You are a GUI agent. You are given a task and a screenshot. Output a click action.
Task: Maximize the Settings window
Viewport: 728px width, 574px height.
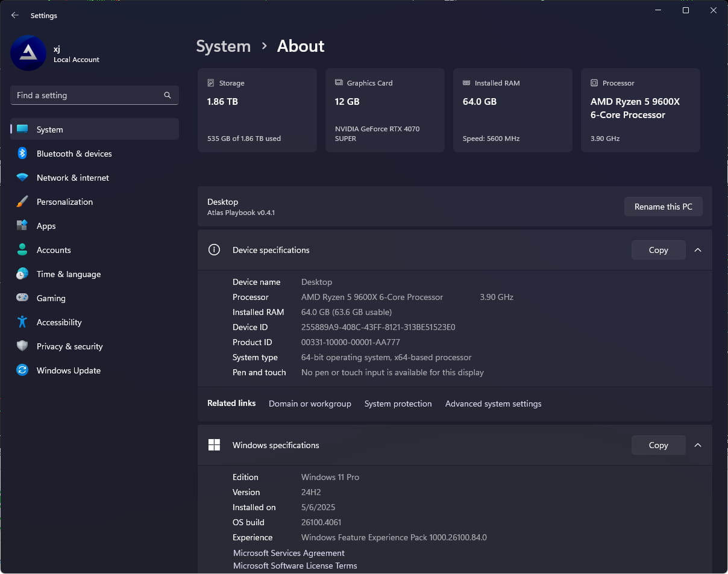685,10
